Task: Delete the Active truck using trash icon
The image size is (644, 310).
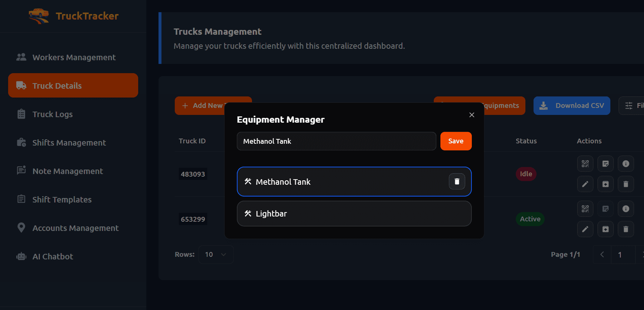Action: [626, 229]
